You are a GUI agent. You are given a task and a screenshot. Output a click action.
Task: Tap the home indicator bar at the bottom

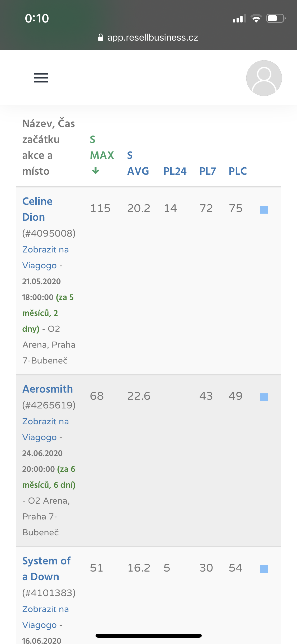click(149, 636)
